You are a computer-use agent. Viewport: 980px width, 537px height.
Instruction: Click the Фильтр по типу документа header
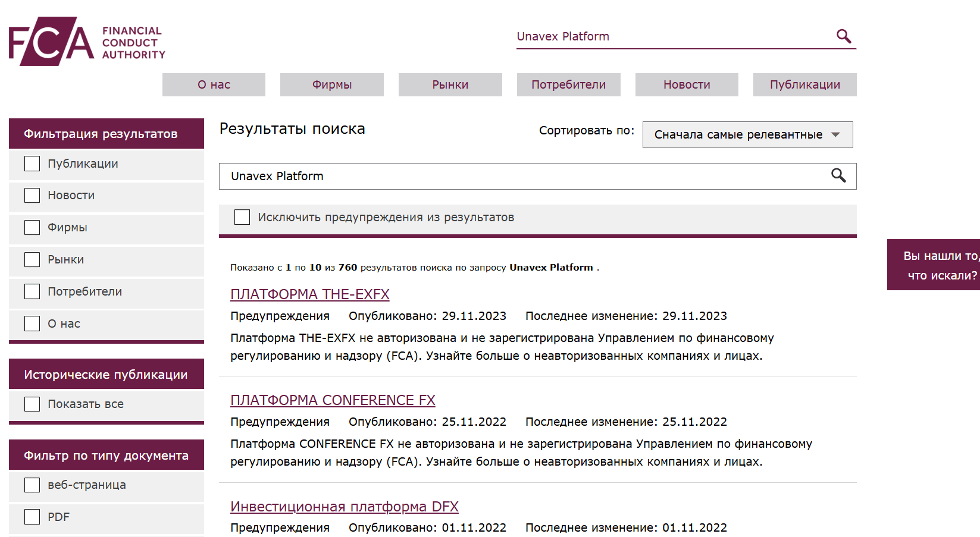107,455
